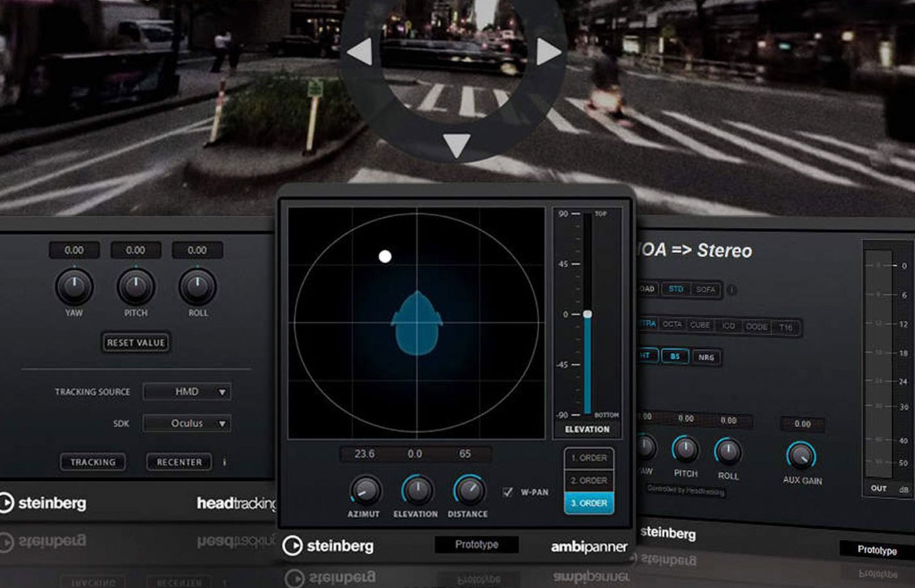Click the yaw value field showing 0.00 in headtracking
Screen dimensions: 915x588
(74, 250)
